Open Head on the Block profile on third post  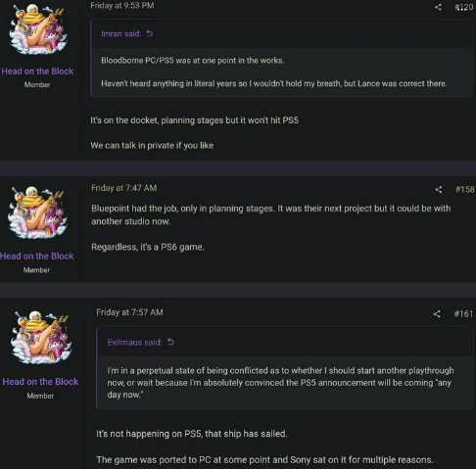click(40, 382)
